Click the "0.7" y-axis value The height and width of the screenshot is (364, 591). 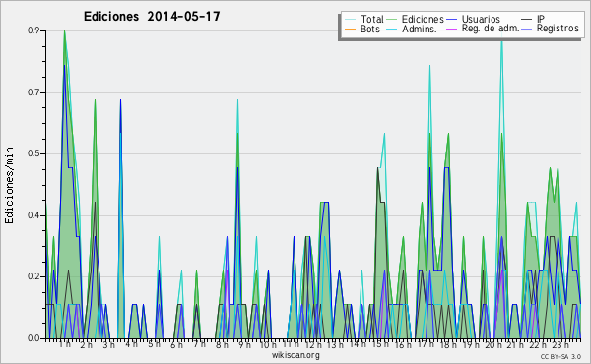(33, 92)
